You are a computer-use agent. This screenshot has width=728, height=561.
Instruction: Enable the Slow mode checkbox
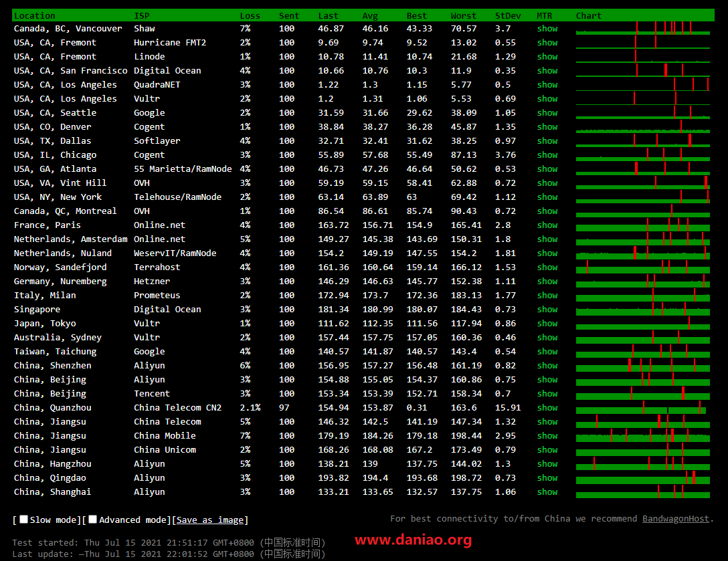pyautogui.click(x=23, y=520)
